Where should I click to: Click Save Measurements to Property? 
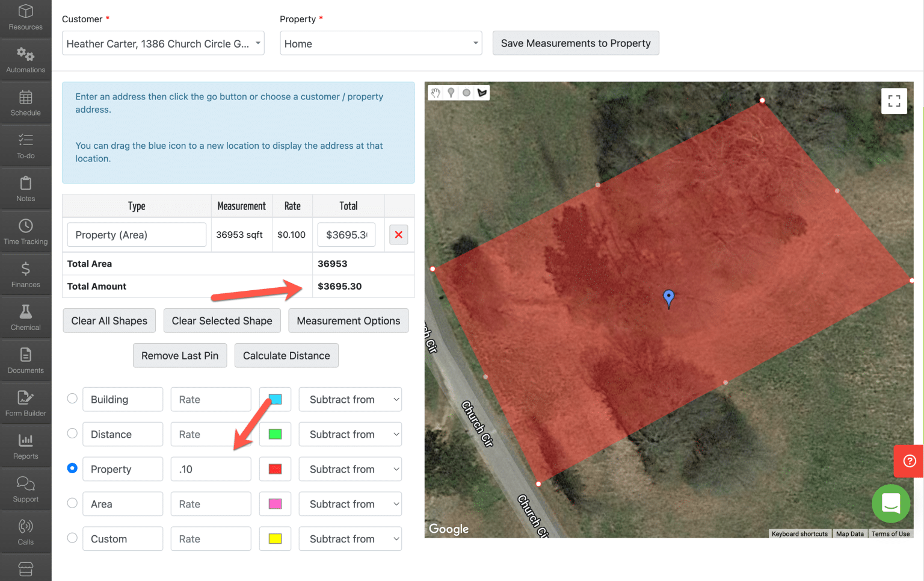click(x=575, y=43)
